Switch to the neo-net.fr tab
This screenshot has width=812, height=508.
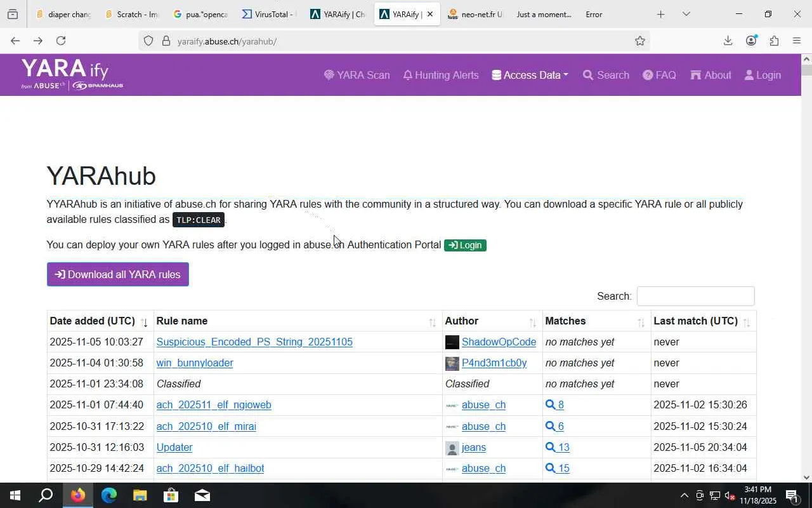(475, 14)
